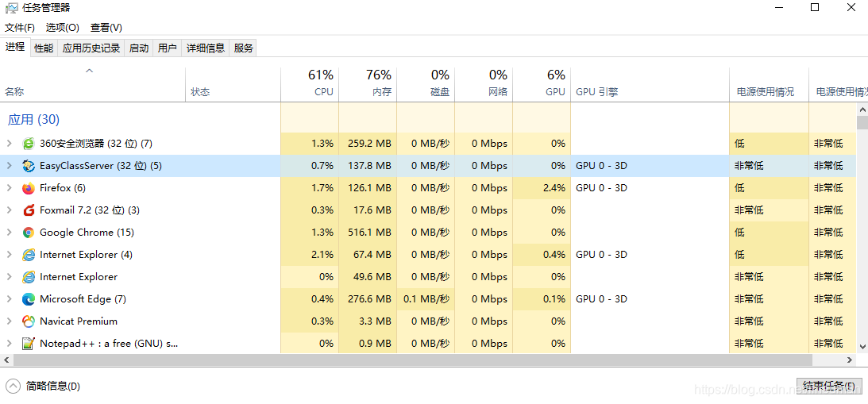Click the Microsoft Edge icon

click(29, 299)
